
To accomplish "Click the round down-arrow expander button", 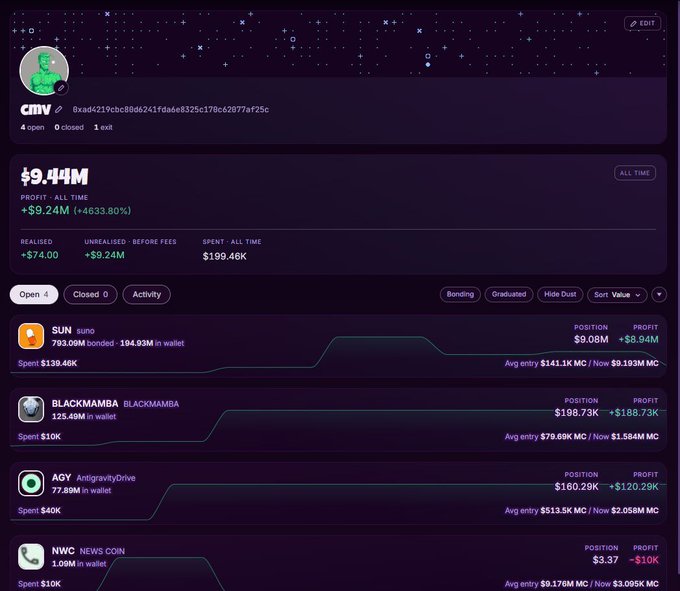I will click(659, 295).
